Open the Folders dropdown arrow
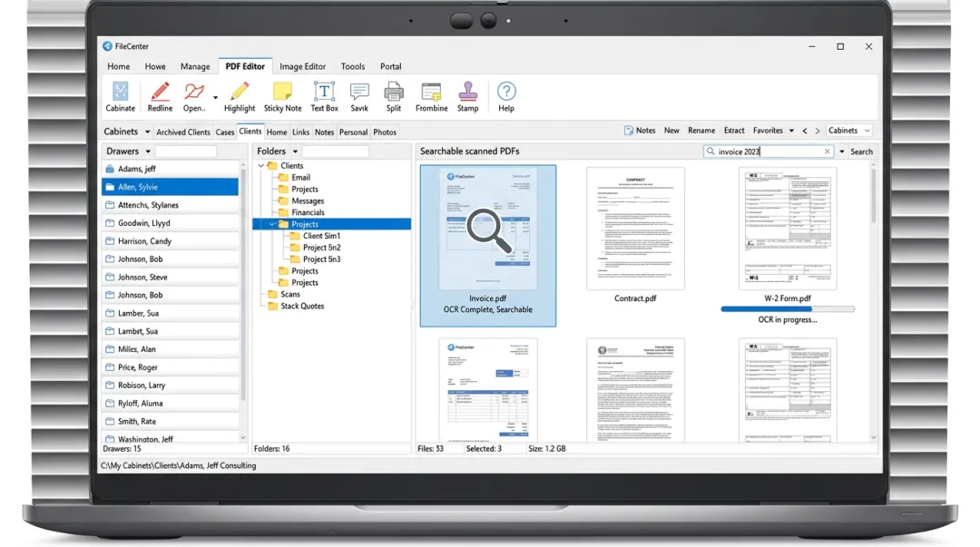The height and width of the screenshot is (547, 980). (295, 151)
